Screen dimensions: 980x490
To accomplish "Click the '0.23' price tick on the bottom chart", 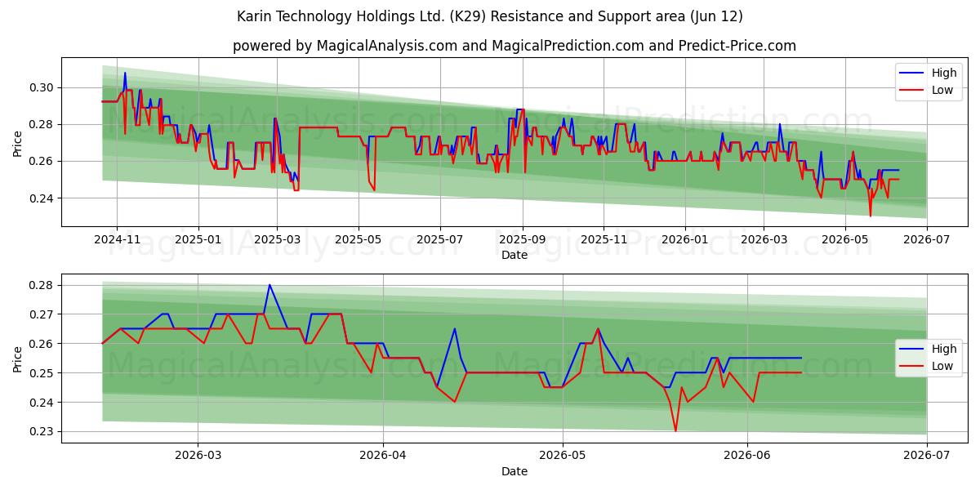I will pos(42,432).
